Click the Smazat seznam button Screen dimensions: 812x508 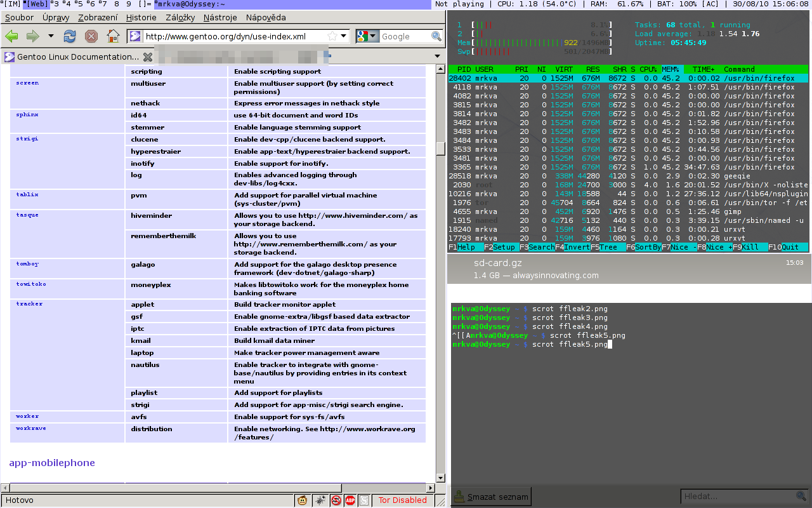click(x=490, y=497)
